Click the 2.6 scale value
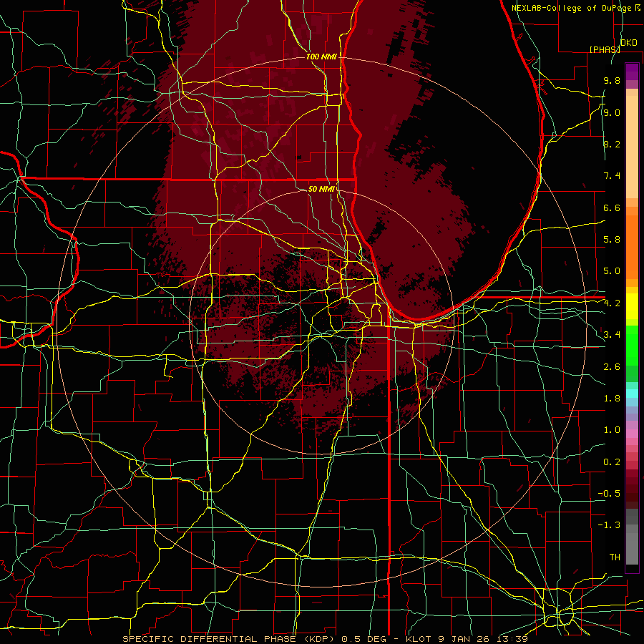 point(612,367)
